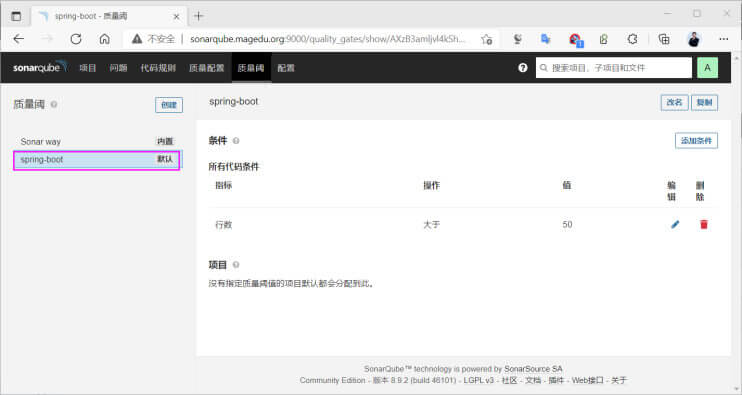Open Web接口 footer link

click(587, 380)
